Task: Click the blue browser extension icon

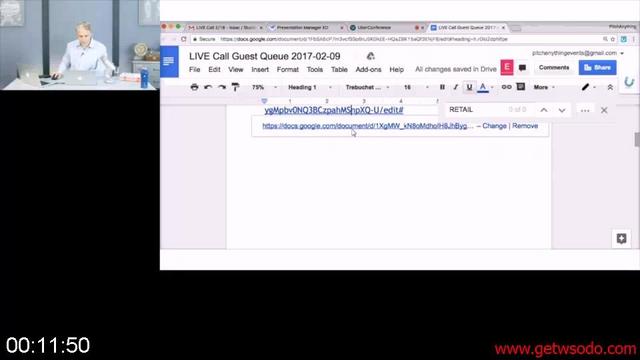Action: pyautogui.click(x=623, y=39)
